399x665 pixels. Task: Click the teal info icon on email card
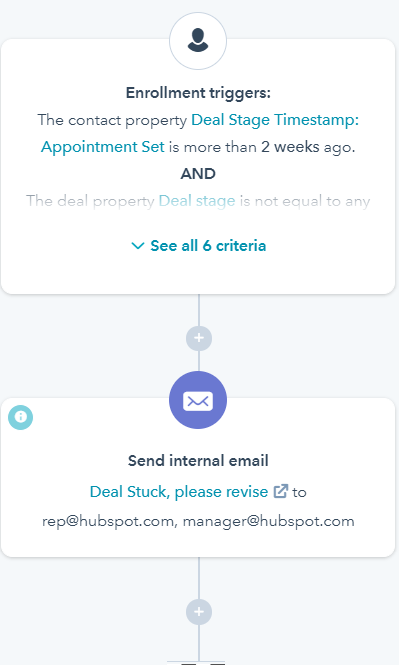(20, 417)
